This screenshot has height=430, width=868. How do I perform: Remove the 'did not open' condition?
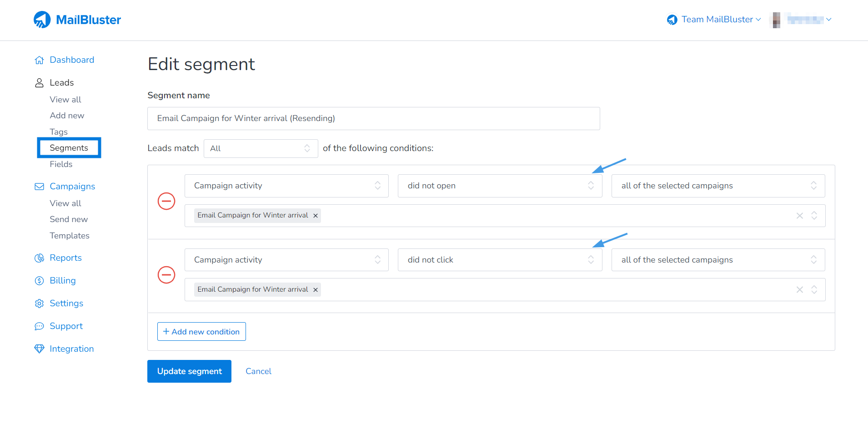tap(166, 201)
